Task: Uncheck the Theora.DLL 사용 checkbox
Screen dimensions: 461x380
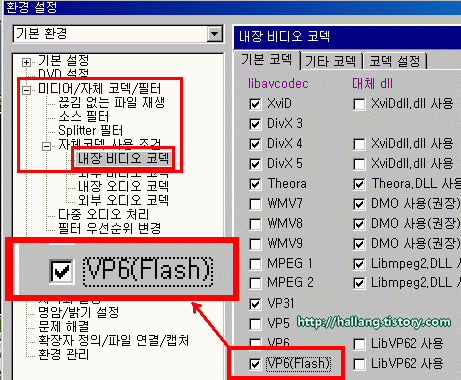Action: click(359, 184)
